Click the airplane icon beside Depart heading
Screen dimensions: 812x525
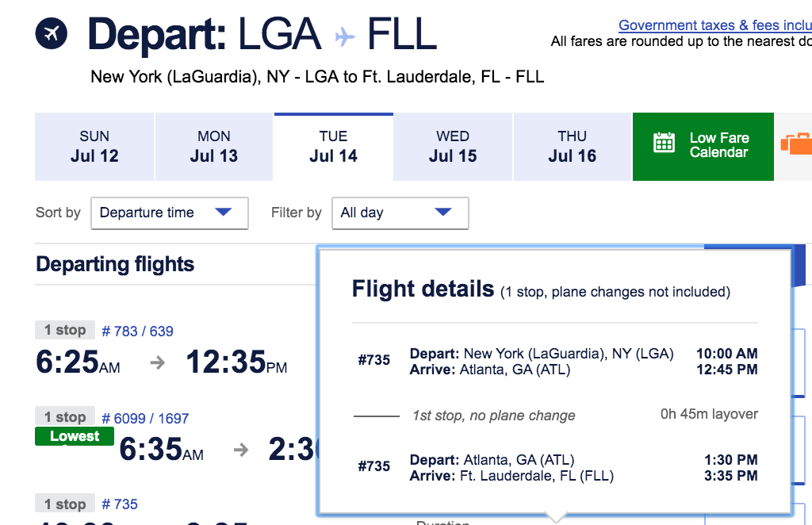(52, 34)
